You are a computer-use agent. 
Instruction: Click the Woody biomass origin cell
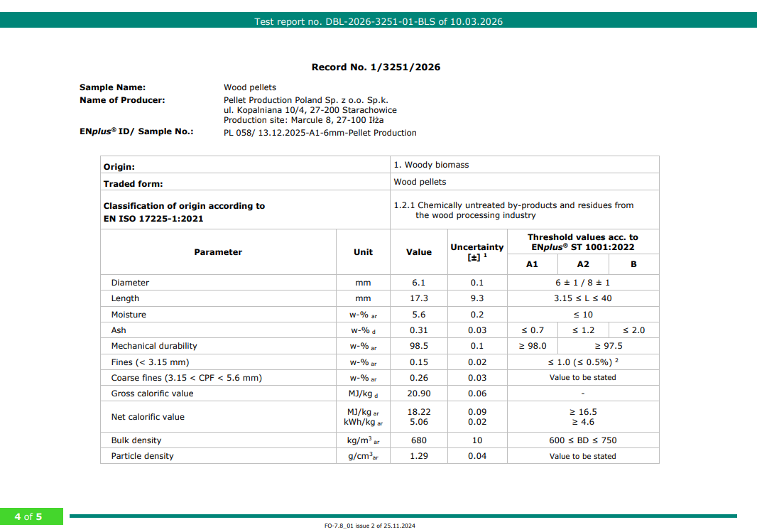(431, 165)
